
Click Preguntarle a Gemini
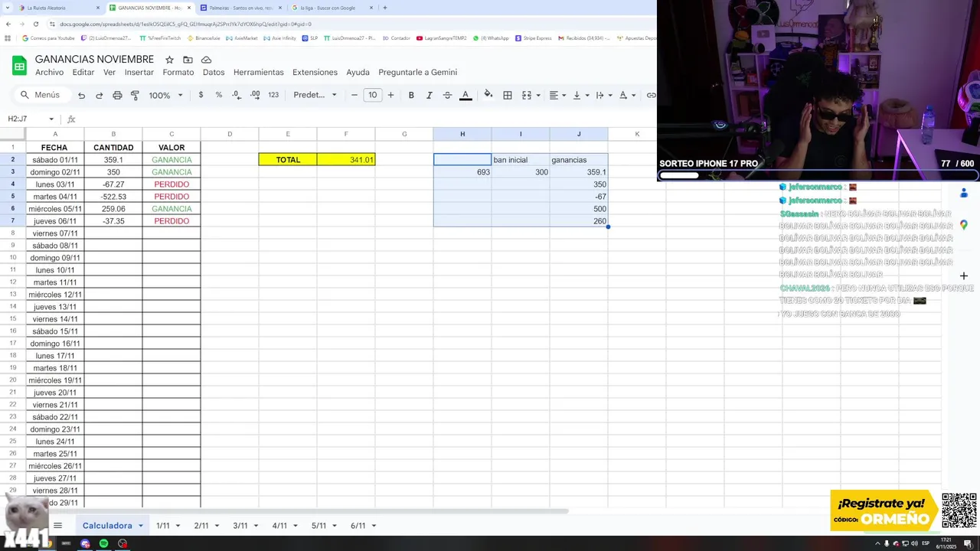pos(417,72)
